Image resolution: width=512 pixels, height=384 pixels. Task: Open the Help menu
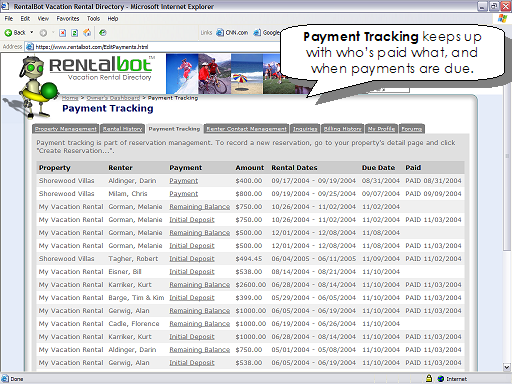coord(113,19)
